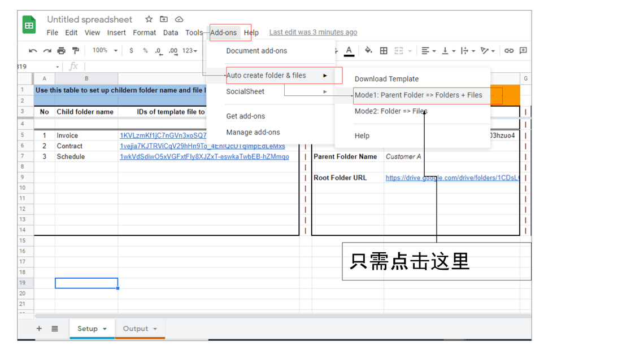Click Manage add-ons menu entry

pos(253,133)
